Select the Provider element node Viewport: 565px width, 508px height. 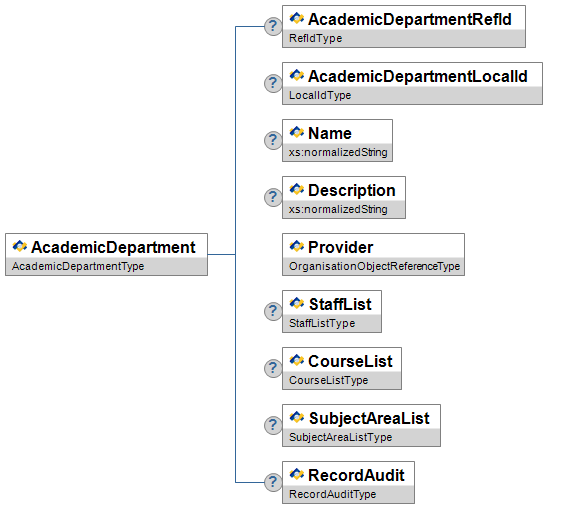[x=373, y=254]
